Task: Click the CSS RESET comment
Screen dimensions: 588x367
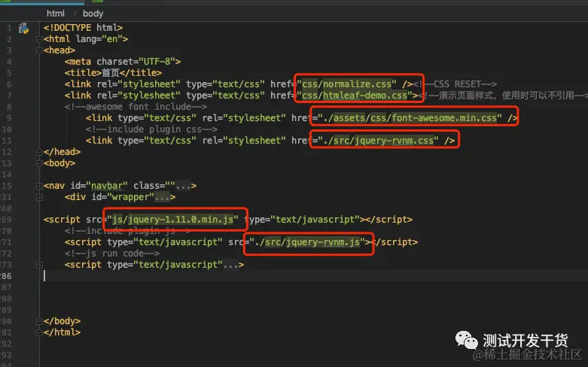Action: (x=455, y=84)
